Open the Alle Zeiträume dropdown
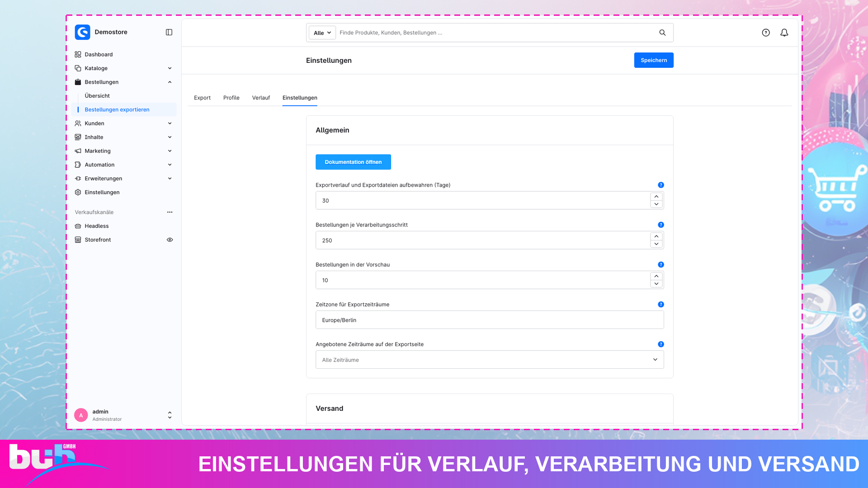The width and height of the screenshot is (868, 488). [490, 360]
